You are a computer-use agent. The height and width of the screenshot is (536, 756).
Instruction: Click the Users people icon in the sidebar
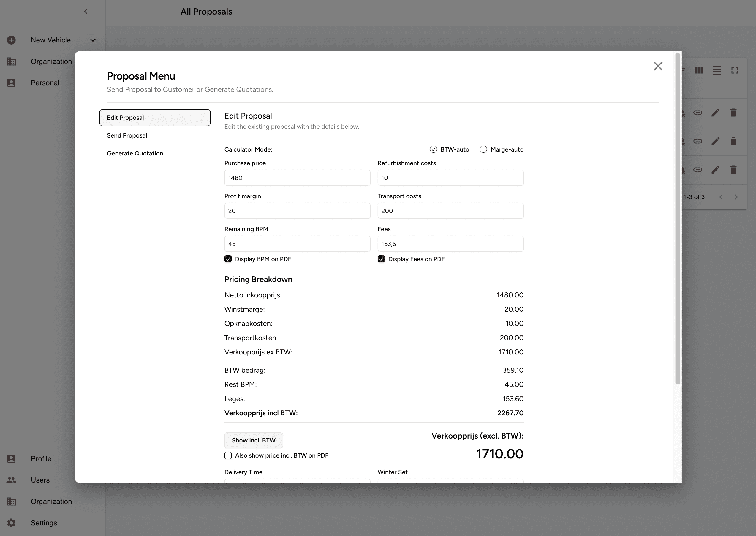coord(11,480)
